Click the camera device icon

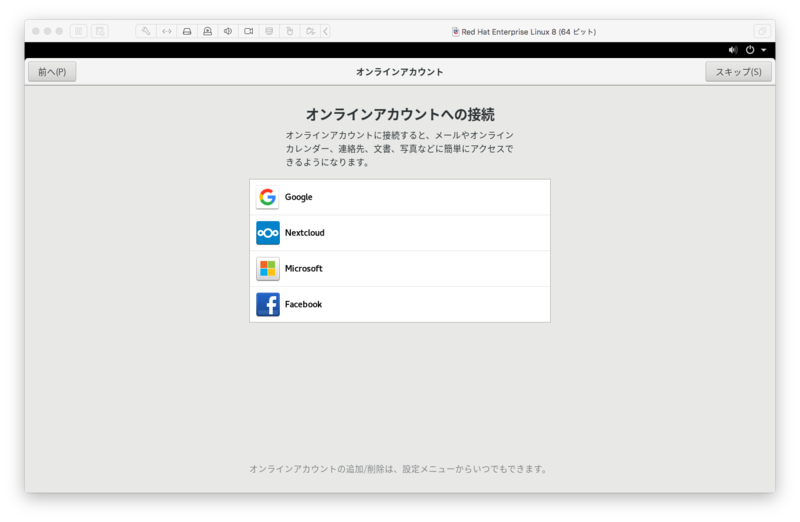point(248,31)
